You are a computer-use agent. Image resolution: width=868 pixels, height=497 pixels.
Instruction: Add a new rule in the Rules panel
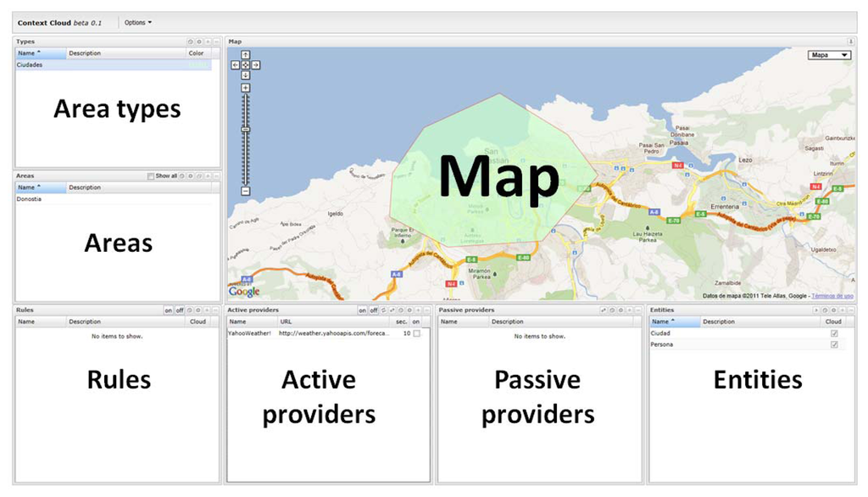pyautogui.click(x=207, y=310)
